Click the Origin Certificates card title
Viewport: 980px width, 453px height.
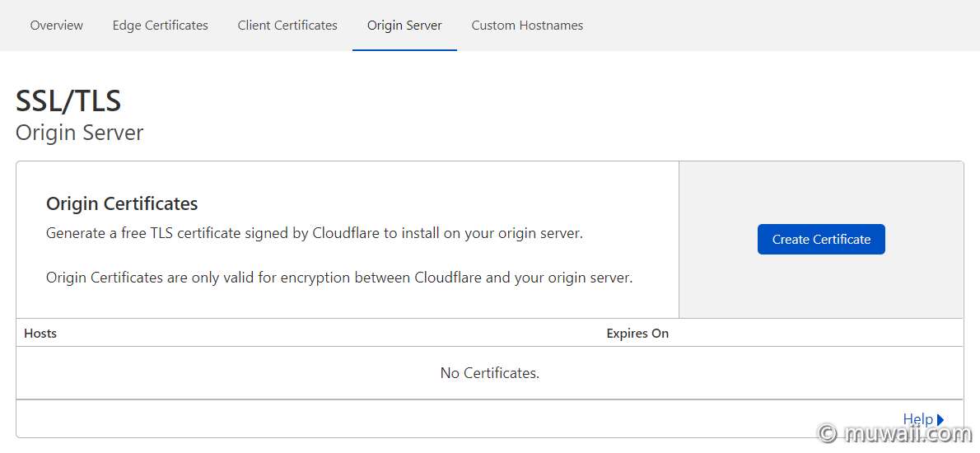[122, 203]
